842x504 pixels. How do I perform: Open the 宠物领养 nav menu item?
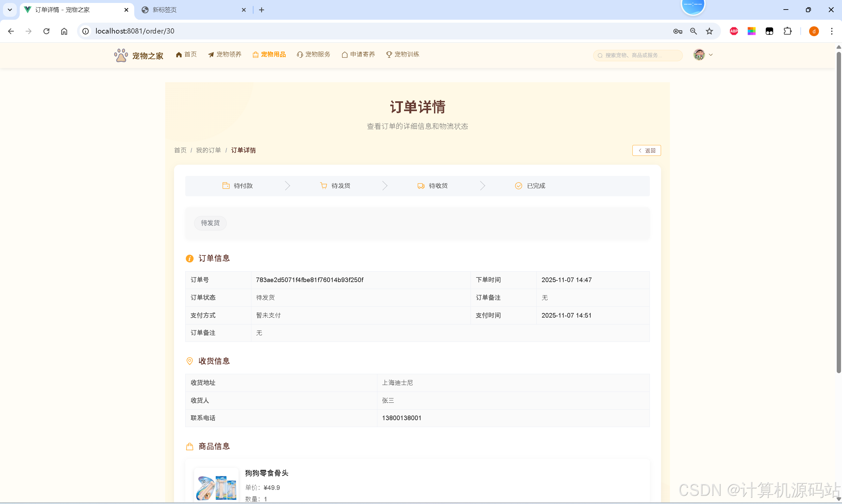(225, 54)
